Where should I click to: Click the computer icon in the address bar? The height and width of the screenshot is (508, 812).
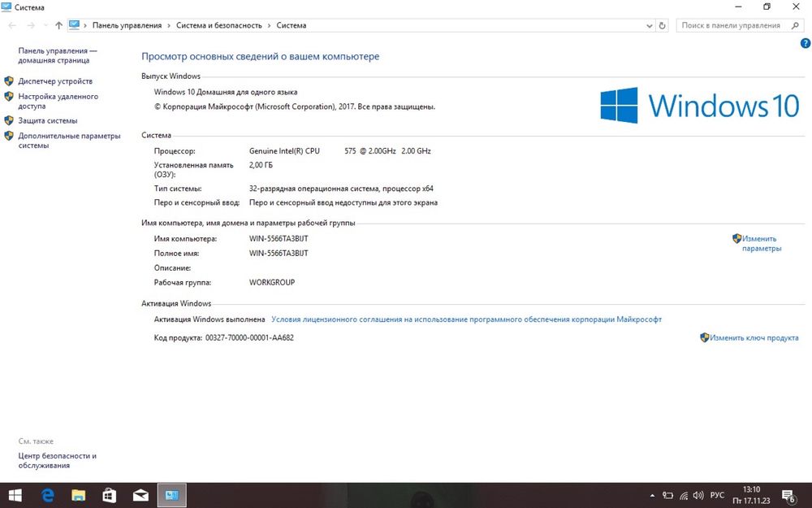click(x=74, y=25)
